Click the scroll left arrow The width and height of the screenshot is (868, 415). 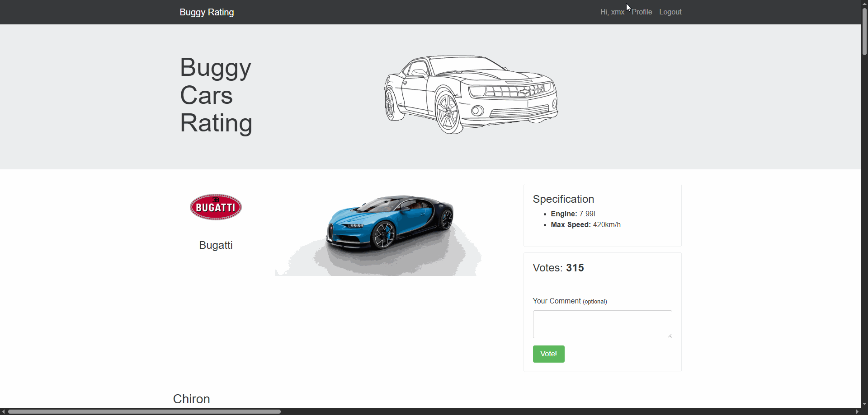[x=3, y=411]
